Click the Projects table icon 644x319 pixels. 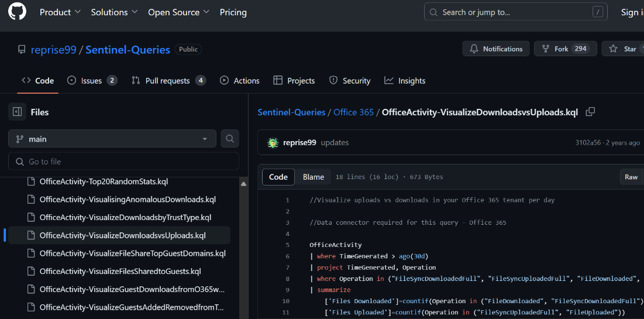click(278, 80)
